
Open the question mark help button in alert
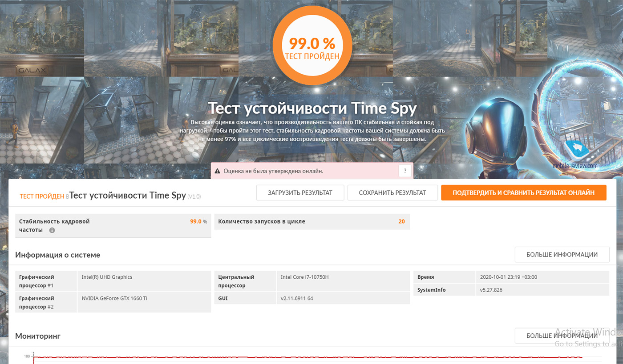[405, 171]
